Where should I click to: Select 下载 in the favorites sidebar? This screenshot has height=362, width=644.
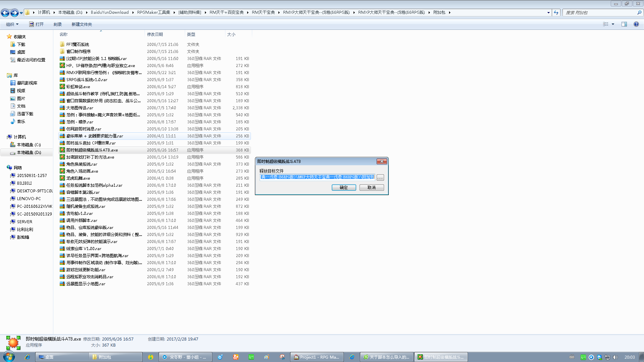(21, 44)
